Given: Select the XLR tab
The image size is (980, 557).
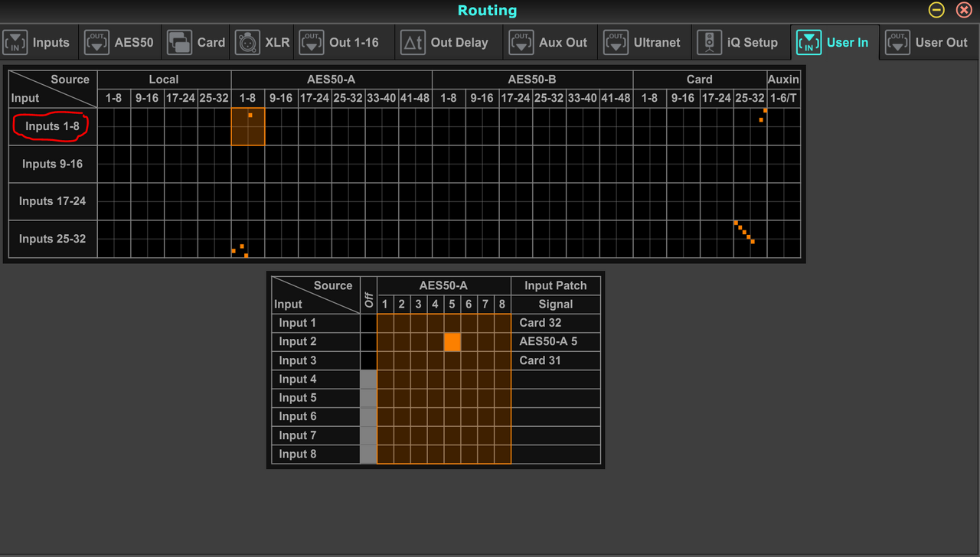Looking at the screenshot, I should [263, 42].
